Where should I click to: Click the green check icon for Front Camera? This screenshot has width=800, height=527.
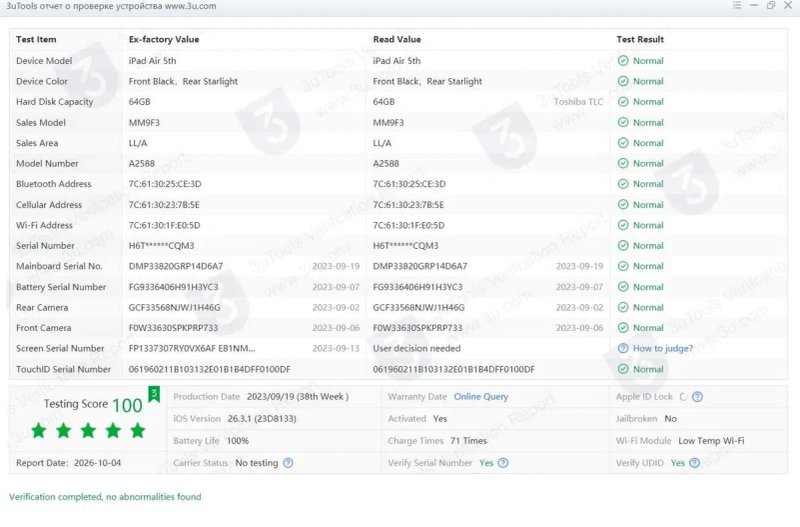623,328
